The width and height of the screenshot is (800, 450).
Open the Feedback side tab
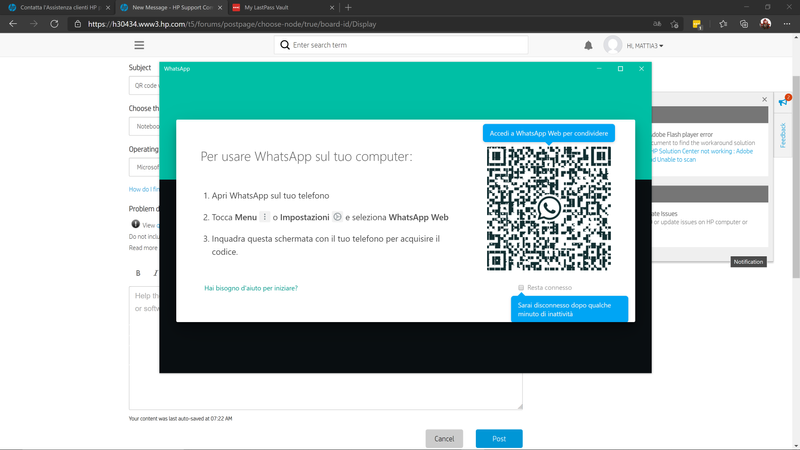tap(783, 135)
